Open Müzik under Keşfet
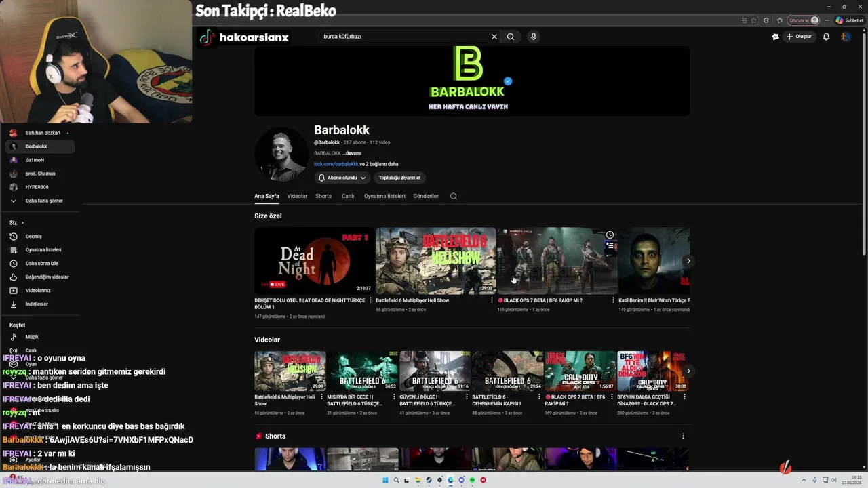868x488 pixels. click(39, 337)
